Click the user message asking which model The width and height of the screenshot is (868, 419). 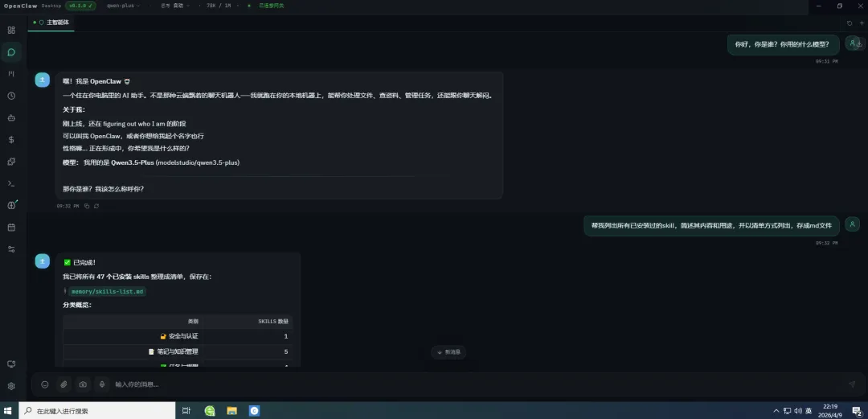pos(783,44)
